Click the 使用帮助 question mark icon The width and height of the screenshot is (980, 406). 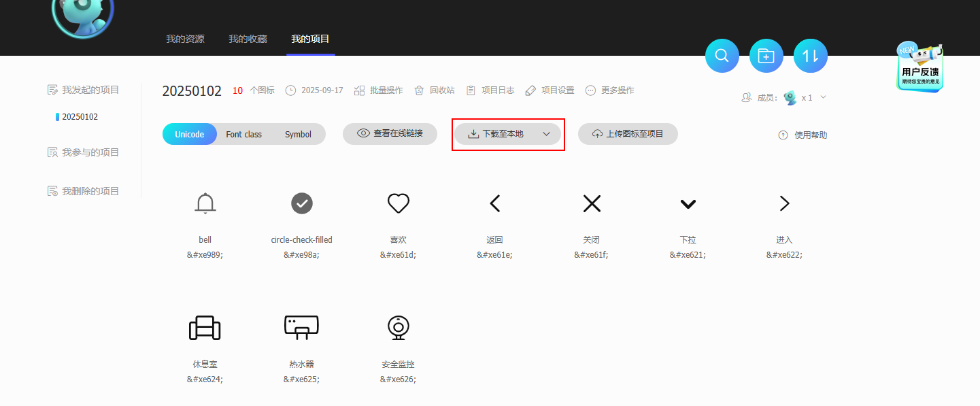783,135
